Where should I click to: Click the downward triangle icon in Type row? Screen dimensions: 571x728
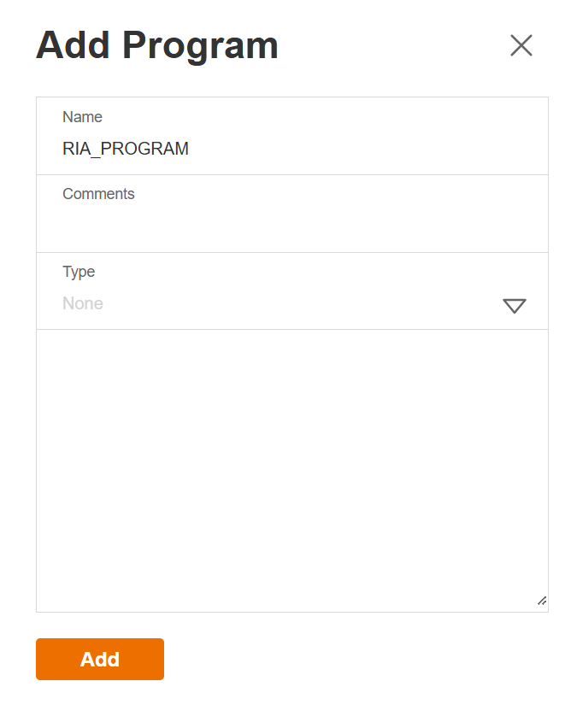click(515, 306)
